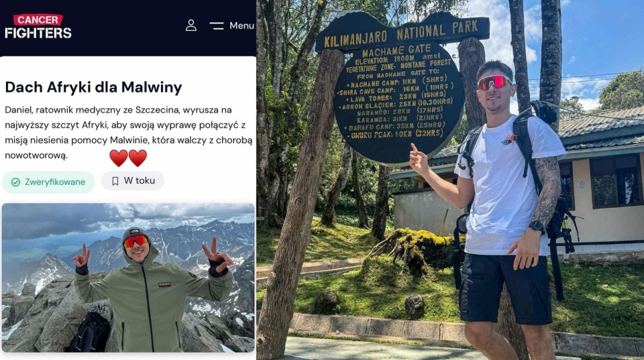Click the FIGHTERS word in the logo
The image size is (644, 360).
point(38,33)
